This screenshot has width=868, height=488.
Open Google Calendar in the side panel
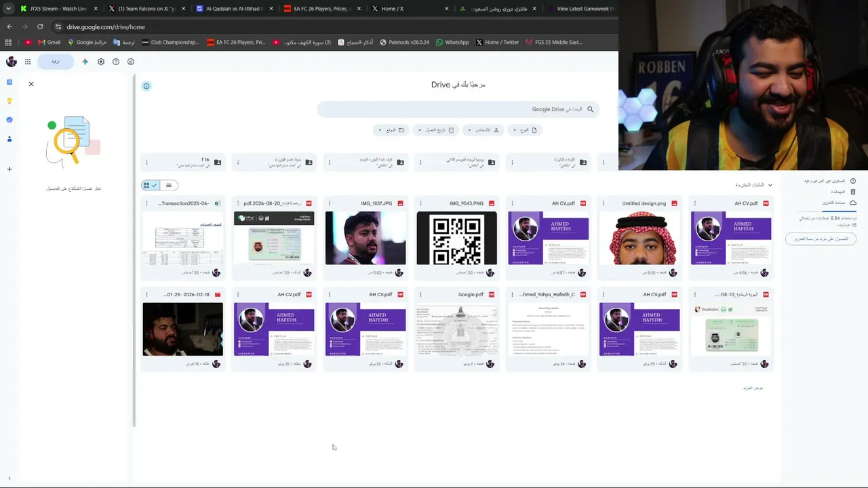click(9, 82)
